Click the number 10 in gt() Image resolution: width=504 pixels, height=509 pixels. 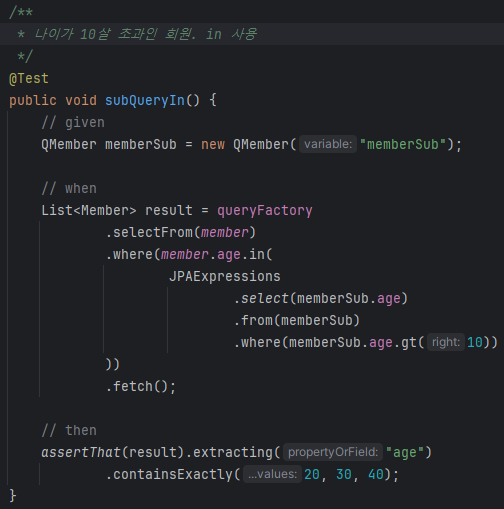475,342
